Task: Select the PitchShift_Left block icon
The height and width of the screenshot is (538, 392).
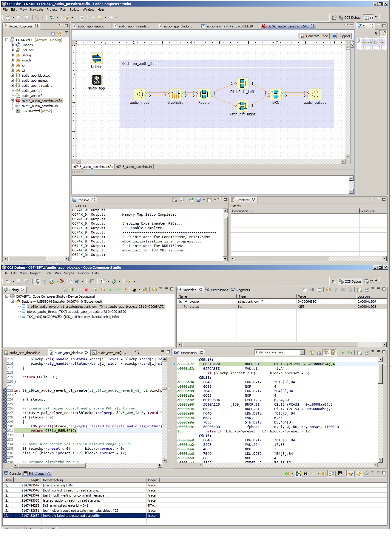Action: pyautogui.click(x=242, y=84)
